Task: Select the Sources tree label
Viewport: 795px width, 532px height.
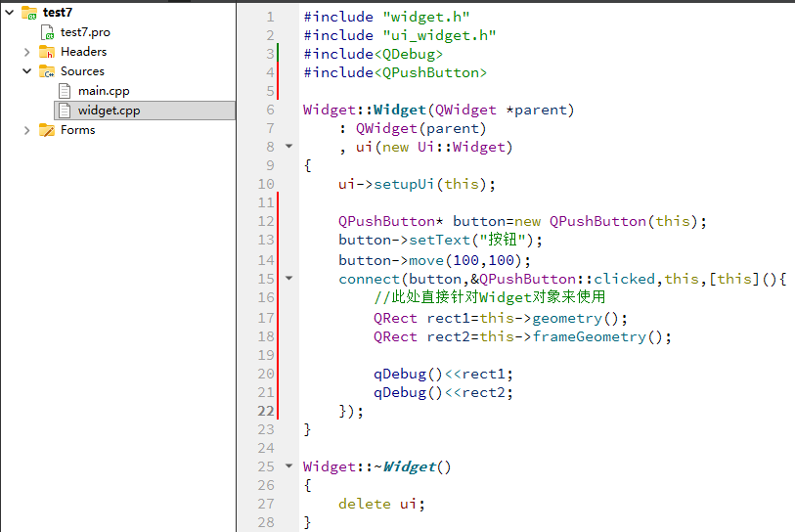Action: 82,71
